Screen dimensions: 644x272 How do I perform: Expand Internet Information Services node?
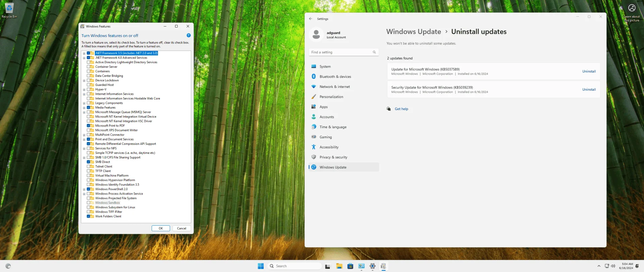tap(84, 94)
